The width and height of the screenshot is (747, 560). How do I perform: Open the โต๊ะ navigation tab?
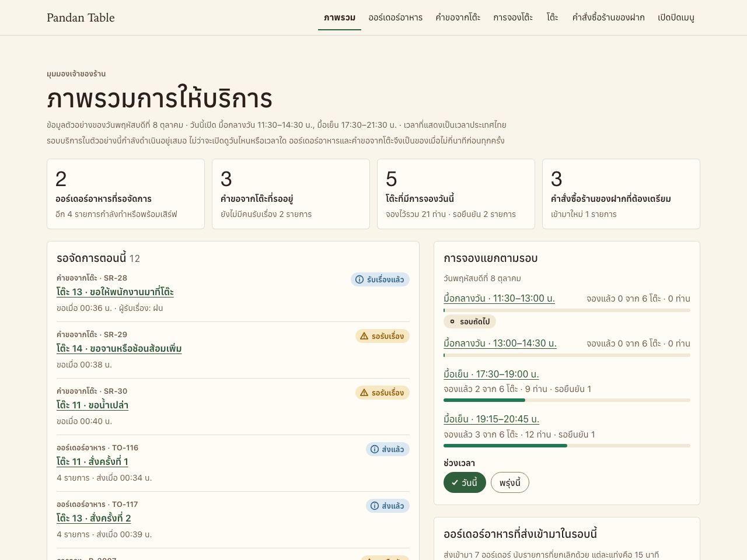tap(553, 17)
